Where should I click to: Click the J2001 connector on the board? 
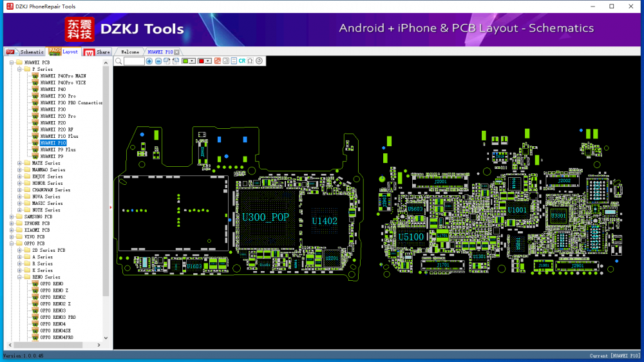tap(440, 182)
